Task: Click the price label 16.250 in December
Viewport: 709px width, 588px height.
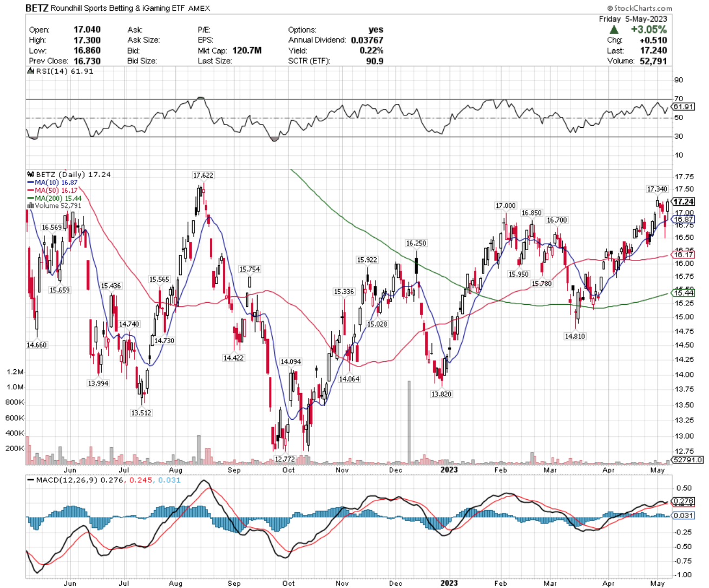Action: coord(416,244)
